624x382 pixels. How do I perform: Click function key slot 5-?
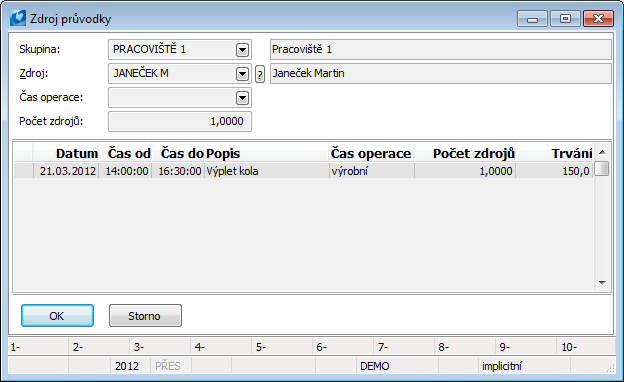[x=282, y=347]
